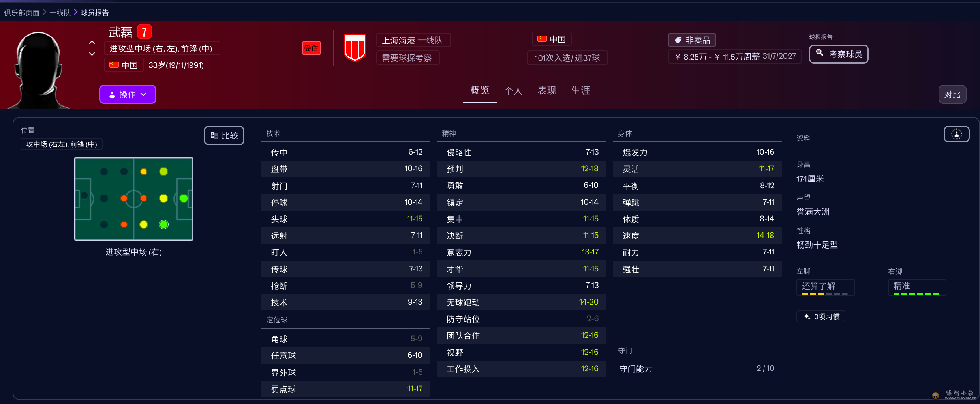Click the 非卖品 price tag icon
The width and height of the screenshot is (980, 404).
(x=678, y=40)
